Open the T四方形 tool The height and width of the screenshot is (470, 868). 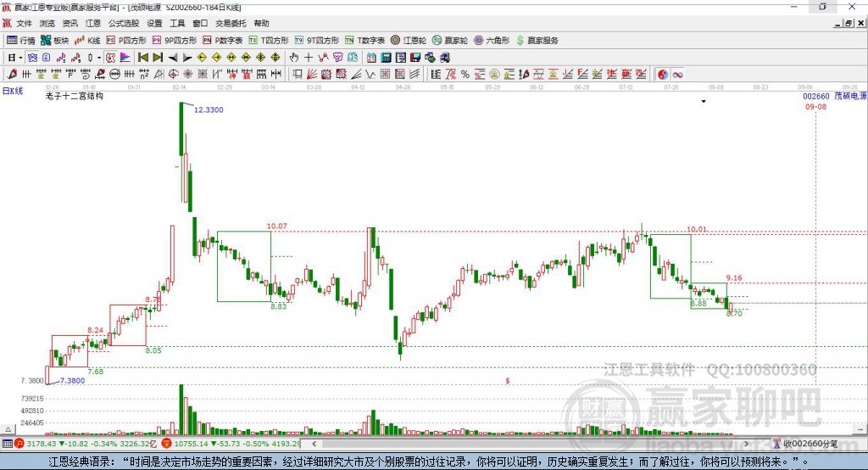[x=269, y=41]
